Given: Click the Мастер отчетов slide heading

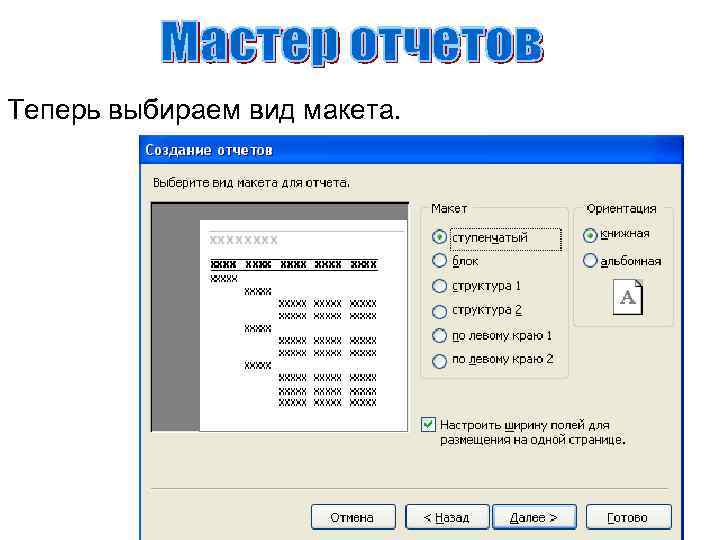Looking at the screenshot, I should pos(353,42).
